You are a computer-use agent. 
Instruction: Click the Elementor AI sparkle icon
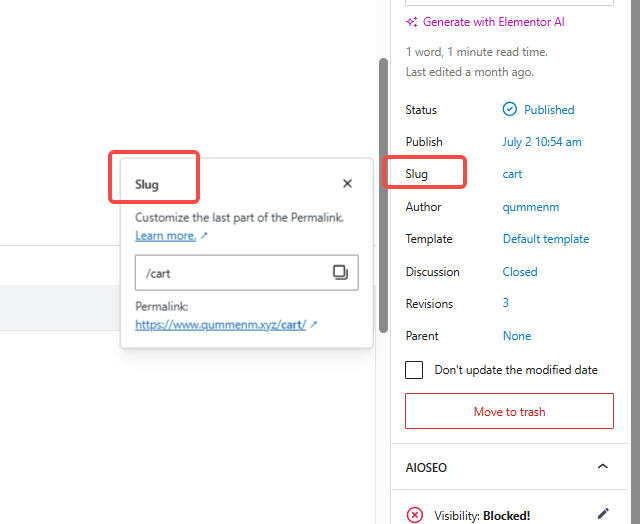(x=412, y=22)
